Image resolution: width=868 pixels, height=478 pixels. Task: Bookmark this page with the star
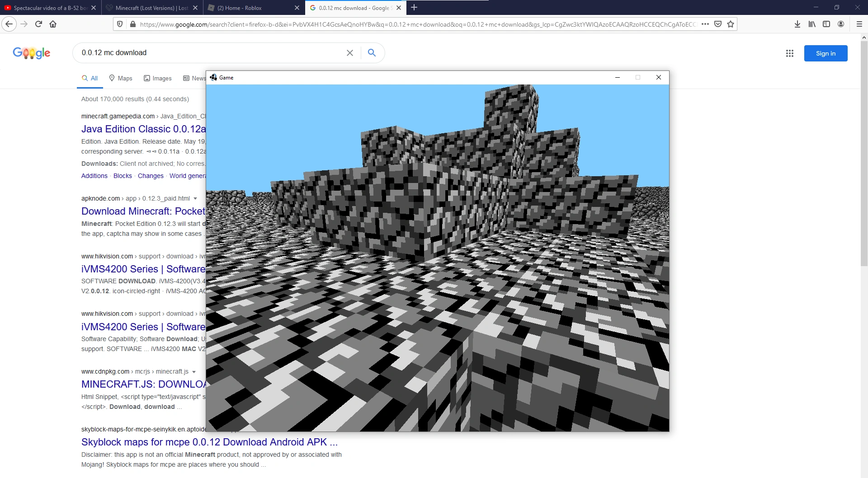(x=731, y=24)
